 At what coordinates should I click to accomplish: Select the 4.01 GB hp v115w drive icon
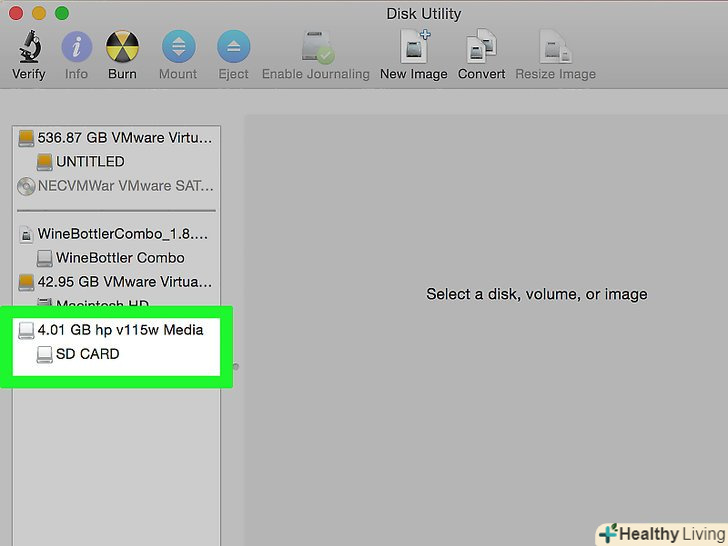26,330
